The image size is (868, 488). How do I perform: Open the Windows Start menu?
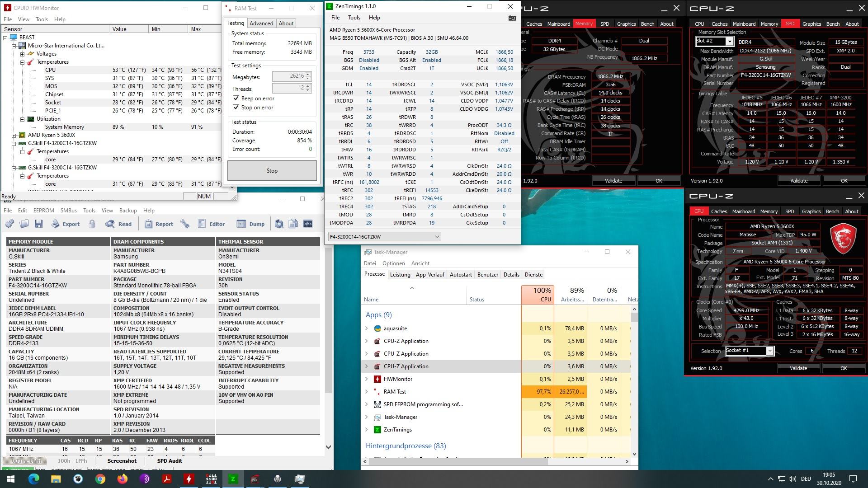coord(10,479)
